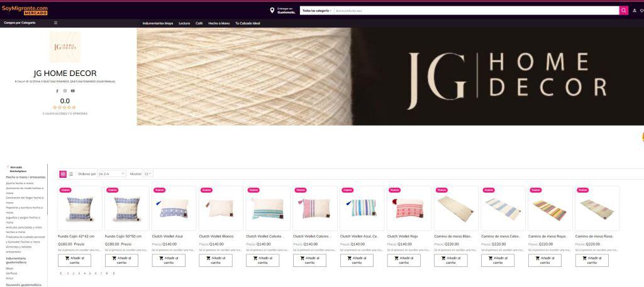Click the pink search magnifier button

(624, 10)
